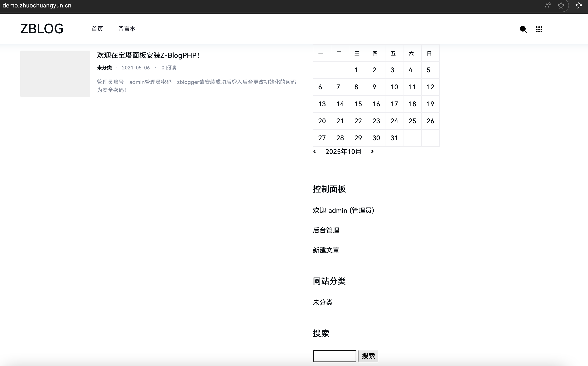Click the browser favorite star icon
Viewport: 588px width, 366px height.
(561, 5)
